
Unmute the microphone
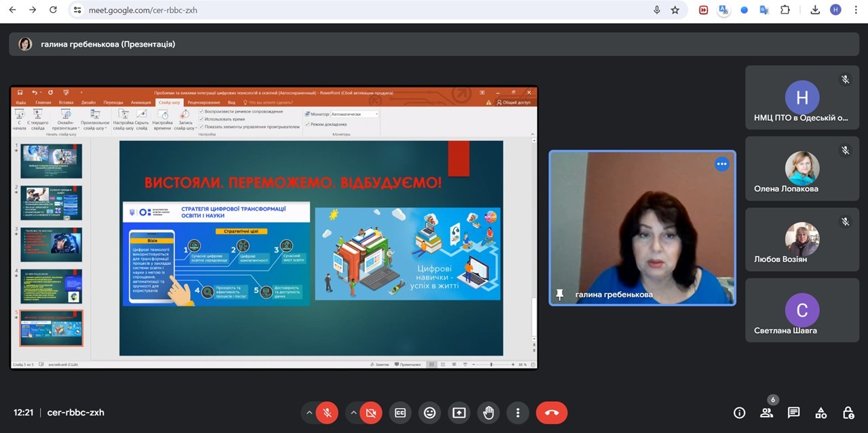pos(327,413)
